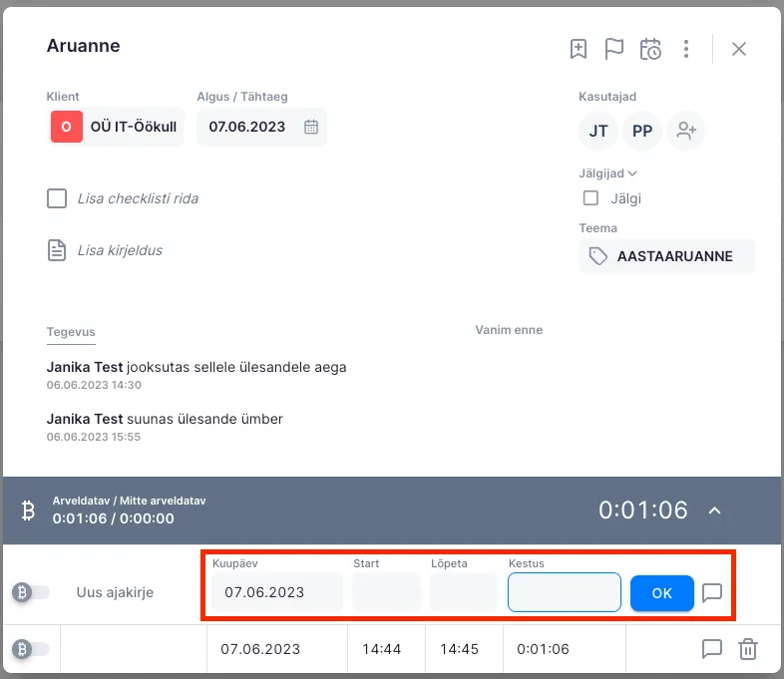Toggle billable switch on existing time entry
Screen dimensions: 784x679
[31, 650]
